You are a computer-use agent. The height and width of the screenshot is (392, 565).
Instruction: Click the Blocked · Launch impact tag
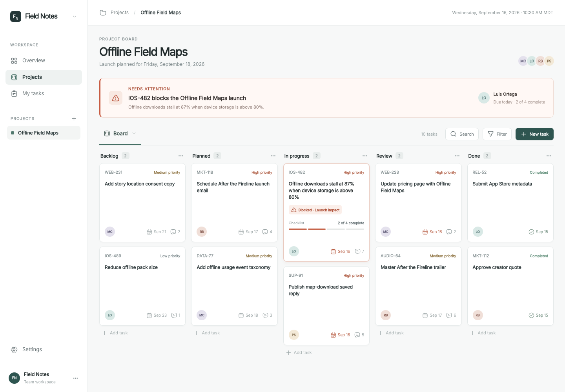click(315, 210)
